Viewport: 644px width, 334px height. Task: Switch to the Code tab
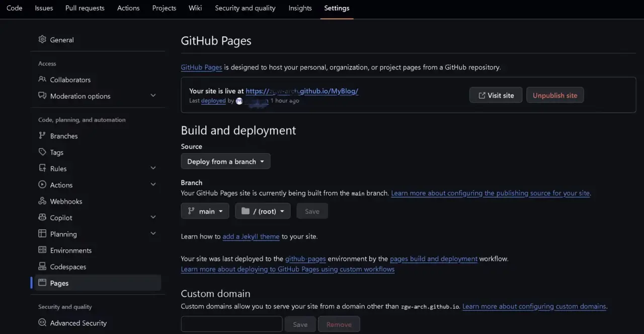[x=14, y=8]
